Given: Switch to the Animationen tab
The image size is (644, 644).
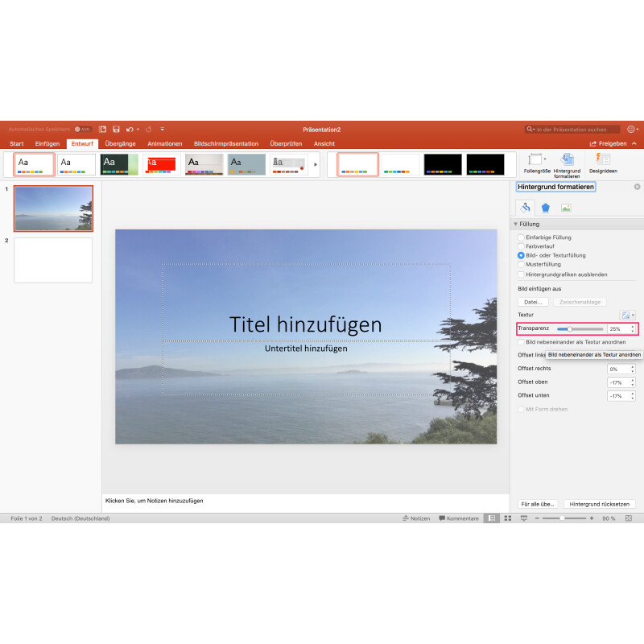Looking at the screenshot, I should (165, 143).
